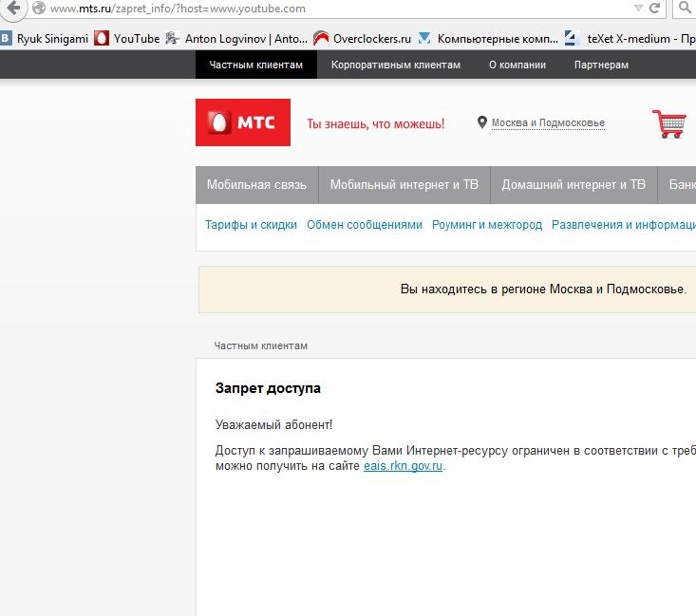
Task: Open the shopping cart icon
Action: 668,123
